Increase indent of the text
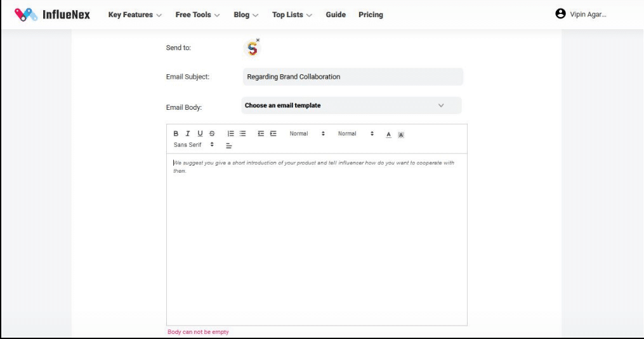The height and width of the screenshot is (339, 644). tap(273, 133)
